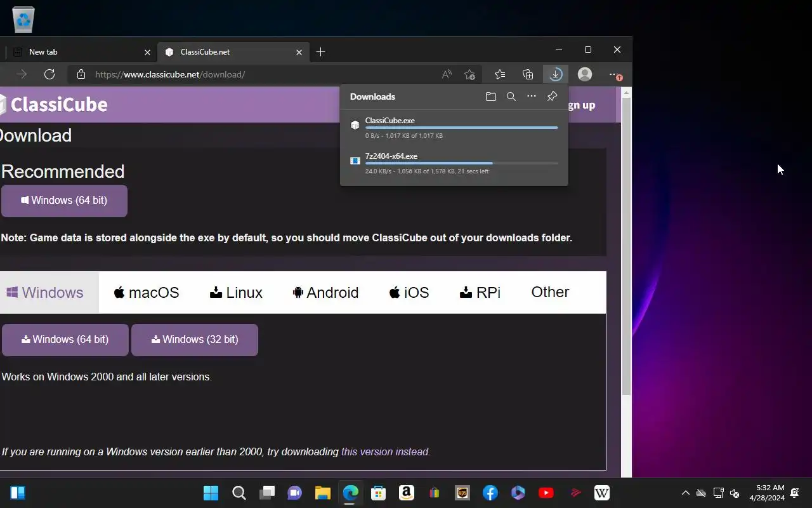Open the notification center bell icon

(x=795, y=493)
